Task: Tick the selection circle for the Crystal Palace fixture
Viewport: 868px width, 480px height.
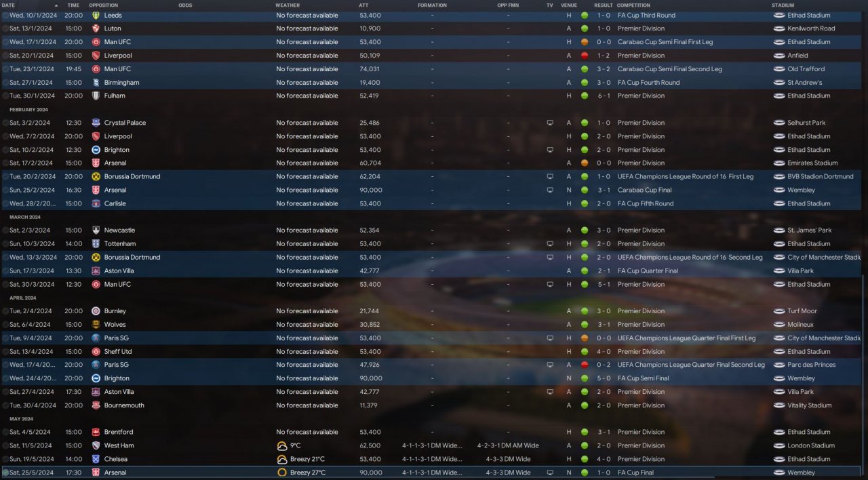Action: (5, 123)
